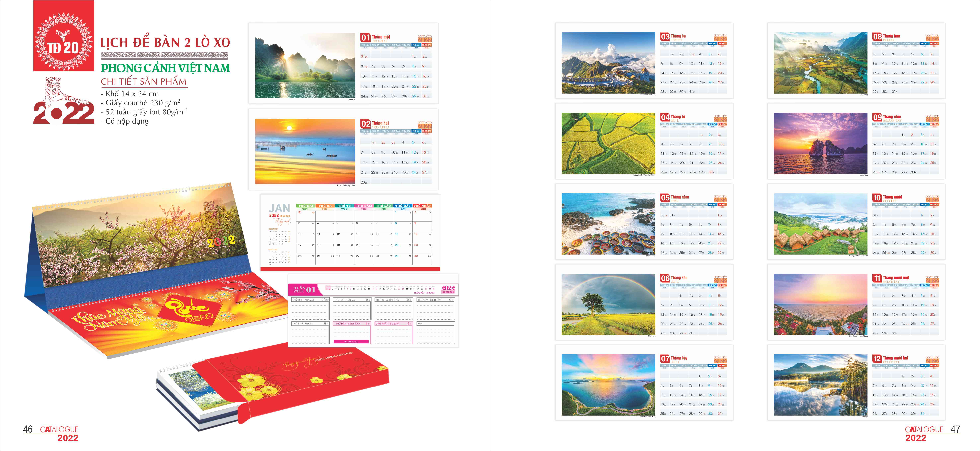Image resolution: width=980 pixels, height=451 pixels.
Task: Click the red gift box with yellow flowers
Action: 291,382
